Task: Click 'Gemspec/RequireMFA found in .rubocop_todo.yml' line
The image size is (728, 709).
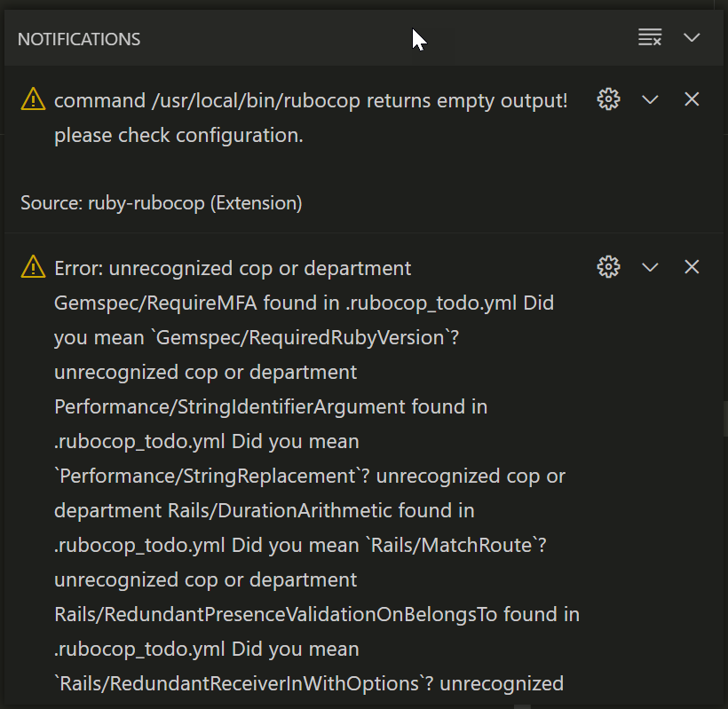Action: (x=285, y=303)
